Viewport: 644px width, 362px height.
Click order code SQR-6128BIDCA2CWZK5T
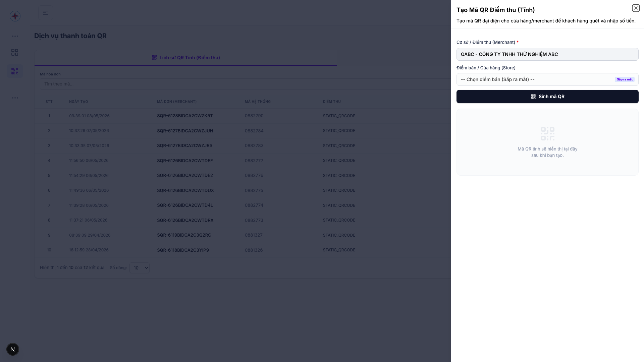tap(185, 116)
